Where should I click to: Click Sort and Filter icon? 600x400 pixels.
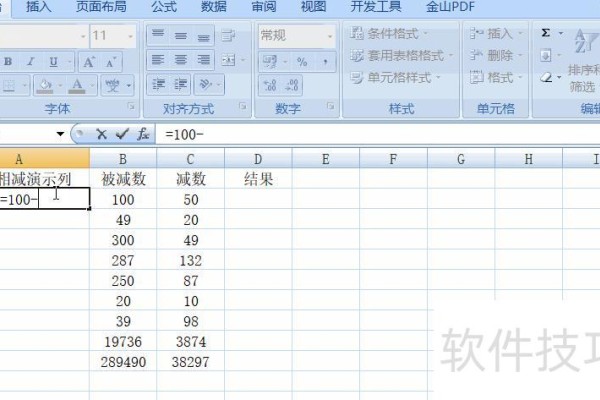pos(584,41)
